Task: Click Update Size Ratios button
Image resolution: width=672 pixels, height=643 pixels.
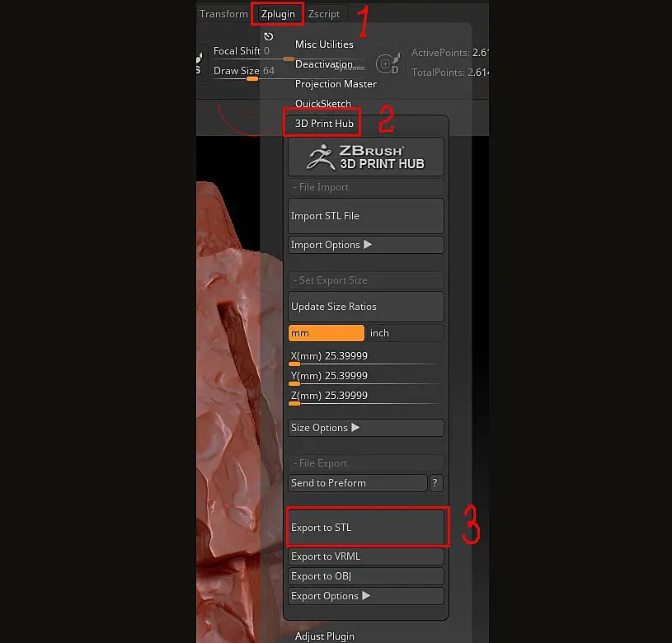Action: pos(365,307)
